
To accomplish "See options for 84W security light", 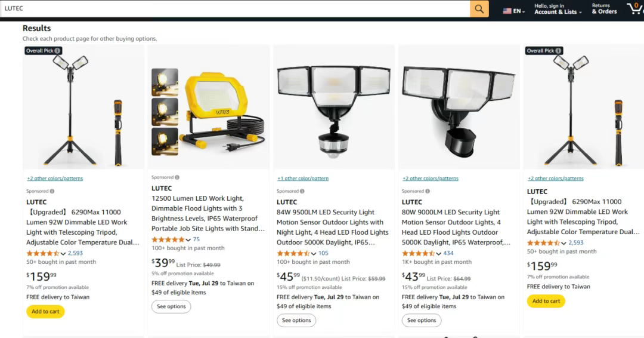I will point(296,320).
